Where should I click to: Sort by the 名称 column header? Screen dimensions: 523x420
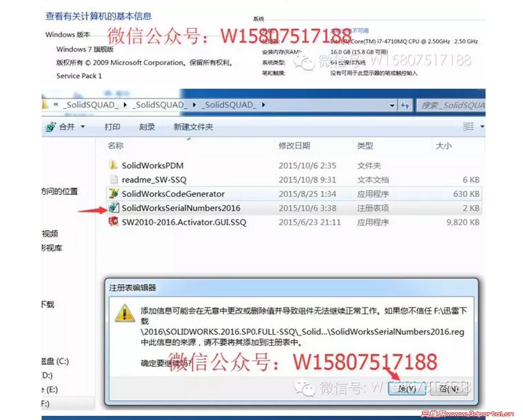[x=116, y=146]
